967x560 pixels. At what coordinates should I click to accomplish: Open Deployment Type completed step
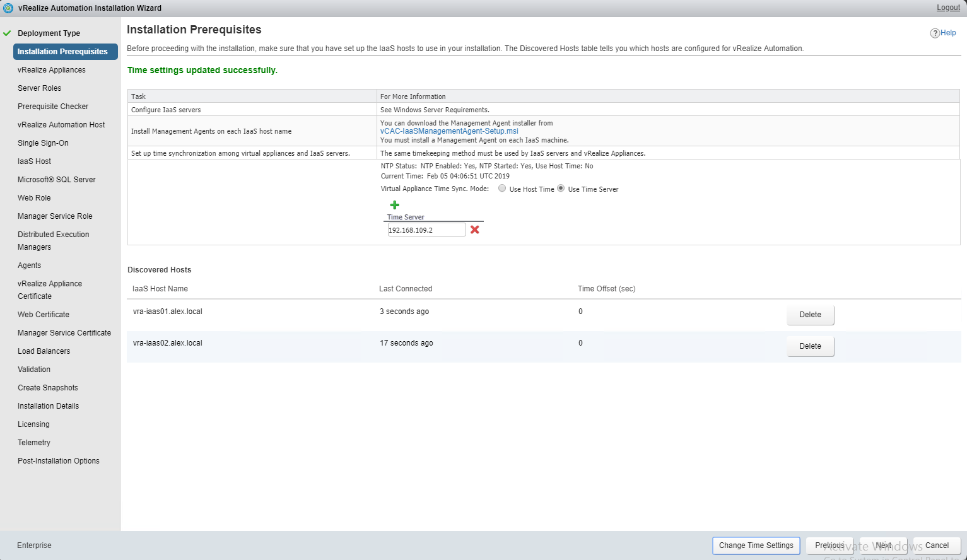pyautogui.click(x=49, y=33)
